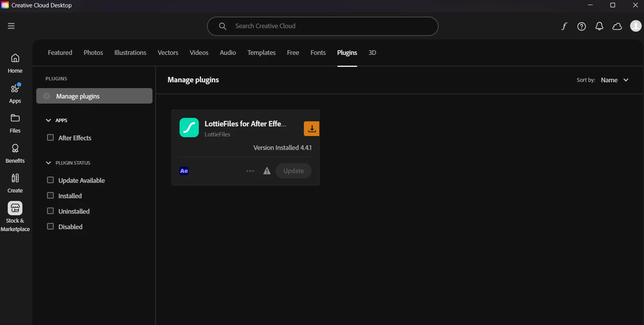644x325 pixels.
Task: Go to the Videos tab
Action: coord(199,53)
